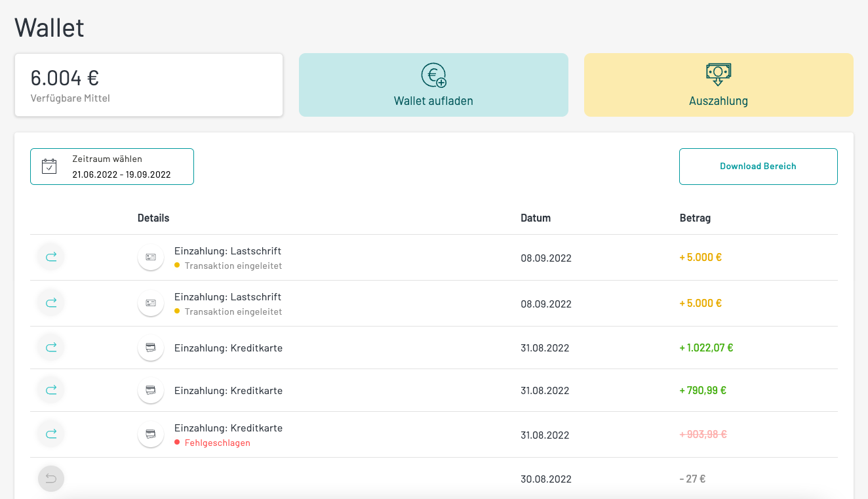
Task: Click the arrow icon on the Fehlgeschlagen row
Action: pyautogui.click(x=51, y=434)
